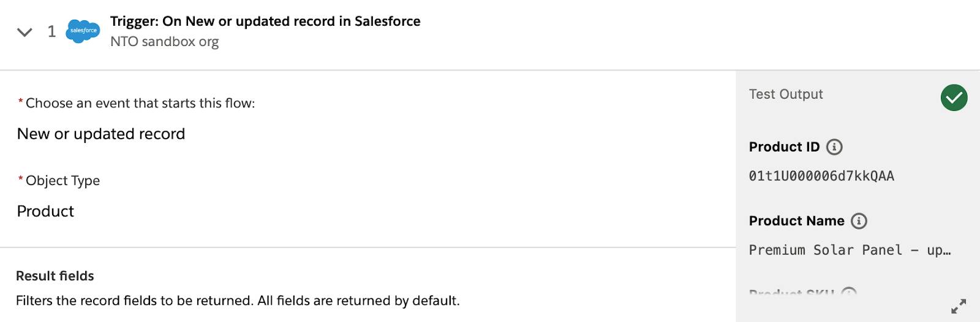Click the step number 1 label

[x=51, y=32]
